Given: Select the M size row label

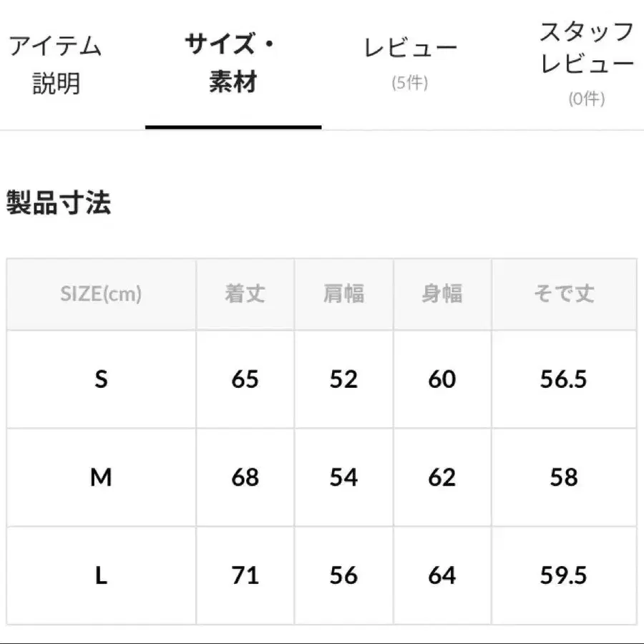Looking at the screenshot, I should [101, 477].
